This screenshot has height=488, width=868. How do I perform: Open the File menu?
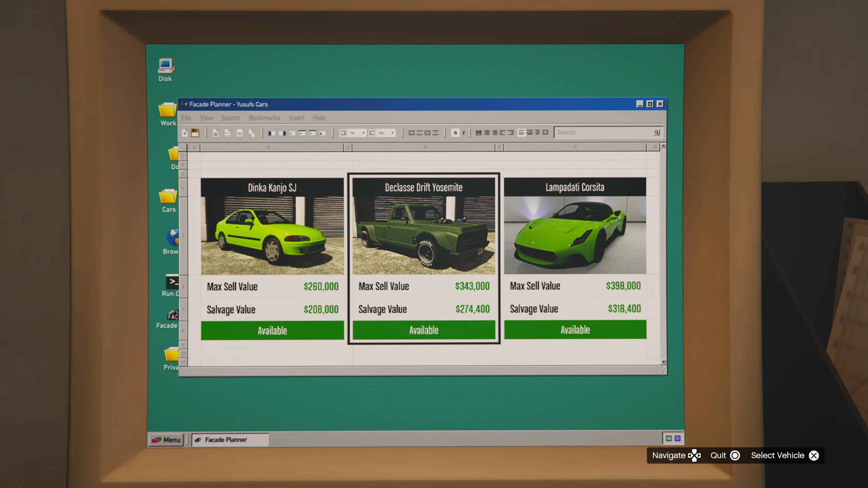[x=186, y=118]
